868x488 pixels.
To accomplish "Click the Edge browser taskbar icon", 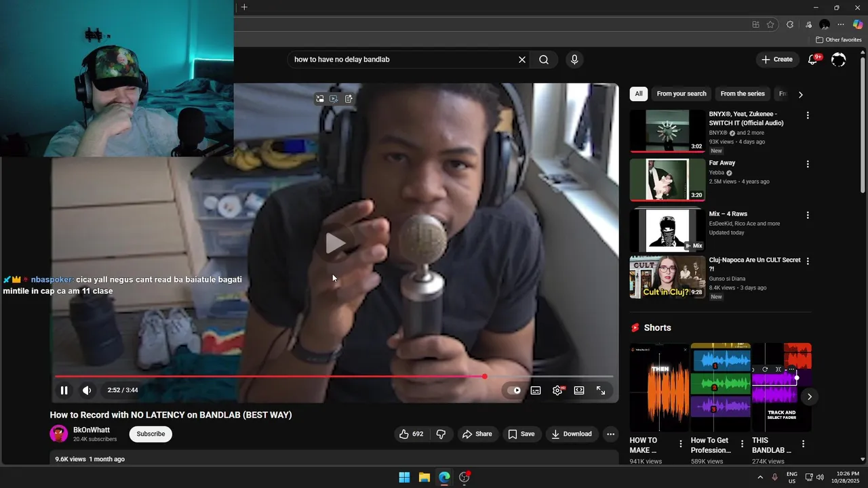I will 444,477.
